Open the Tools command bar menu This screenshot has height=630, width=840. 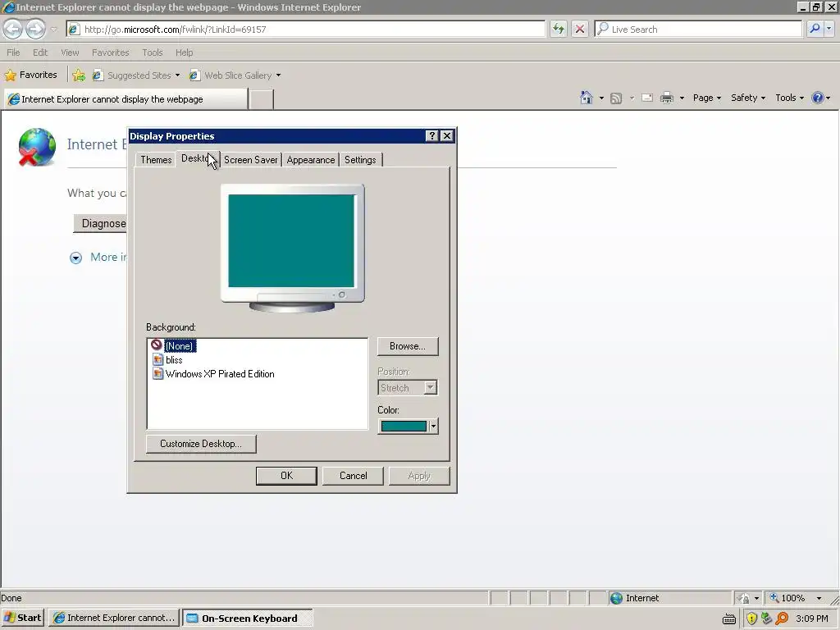point(790,98)
